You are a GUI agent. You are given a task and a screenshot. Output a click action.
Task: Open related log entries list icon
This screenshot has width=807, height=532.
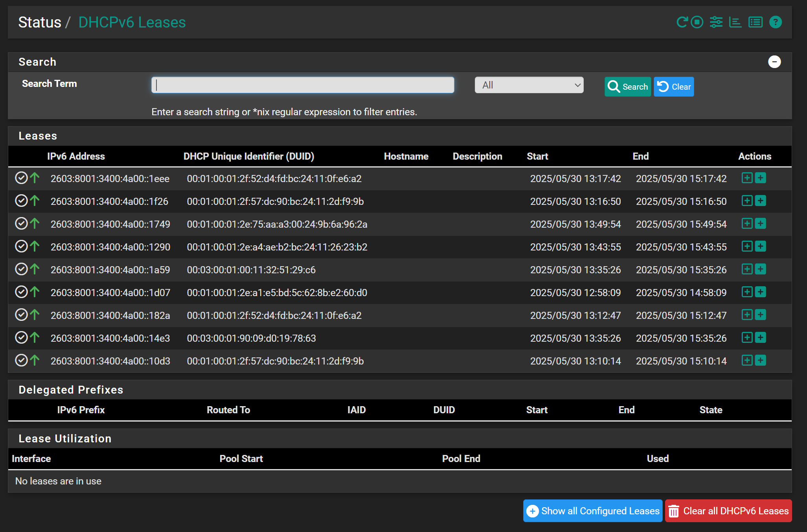point(756,22)
